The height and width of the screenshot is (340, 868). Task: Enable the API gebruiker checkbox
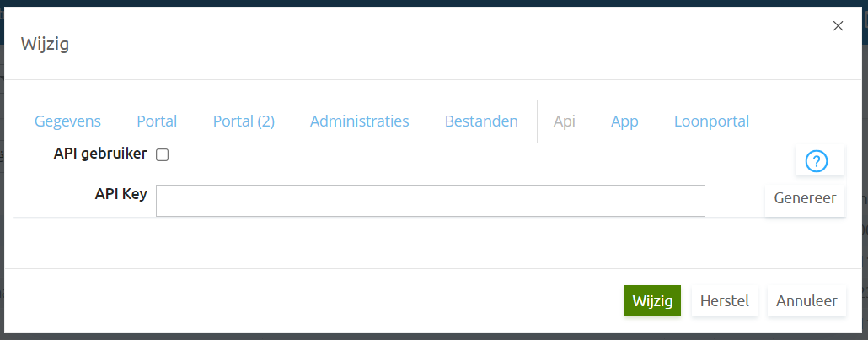tap(162, 155)
